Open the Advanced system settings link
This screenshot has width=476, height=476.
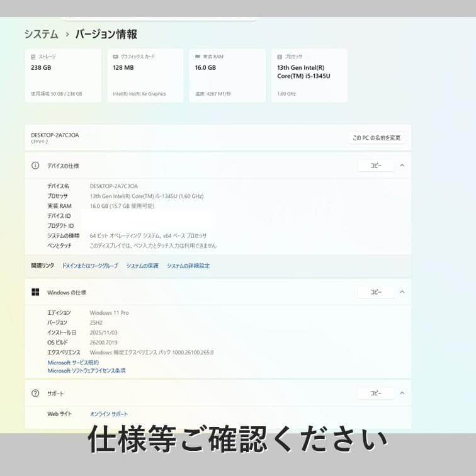click(188, 266)
